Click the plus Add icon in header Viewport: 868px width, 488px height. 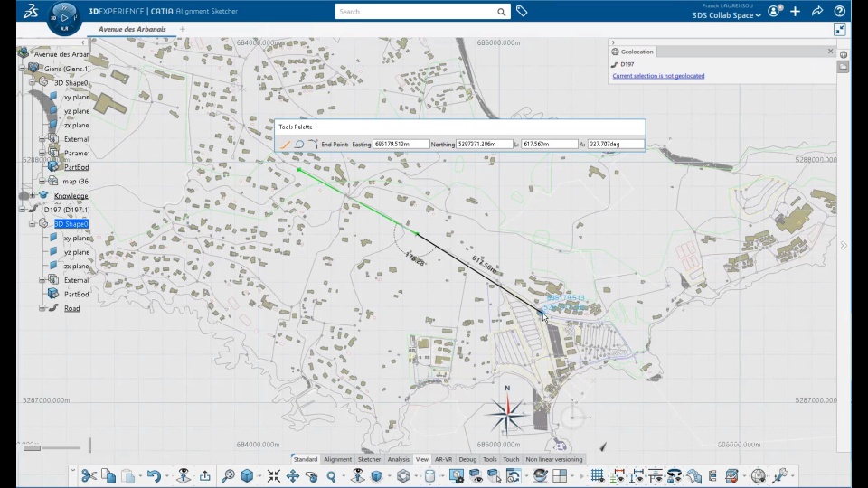pos(796,11)
